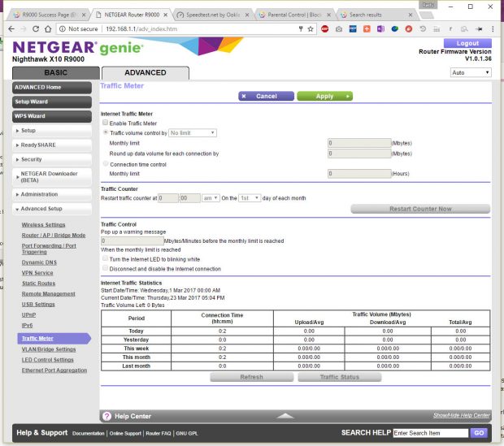504x446 pixels.
Task: Expand help panel using the up arrow
Action: click(285, 416)
